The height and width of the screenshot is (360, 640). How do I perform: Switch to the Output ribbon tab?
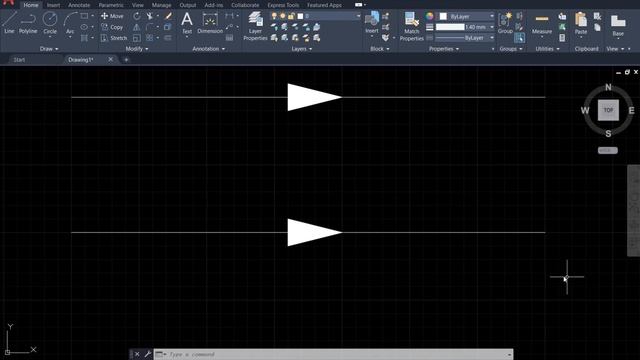point(188,5)
